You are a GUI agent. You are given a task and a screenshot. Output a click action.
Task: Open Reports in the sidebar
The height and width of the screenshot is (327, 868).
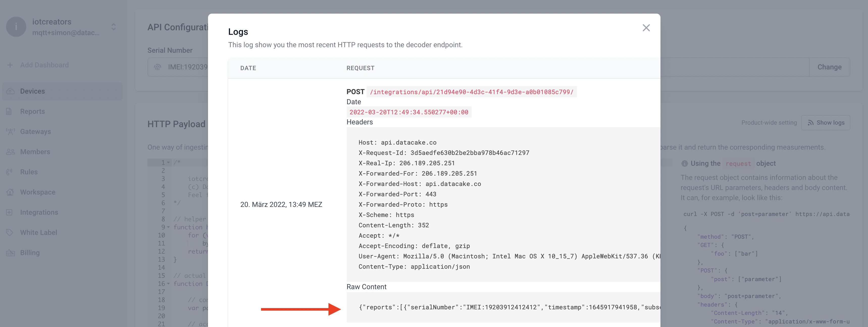pos(32,112)
